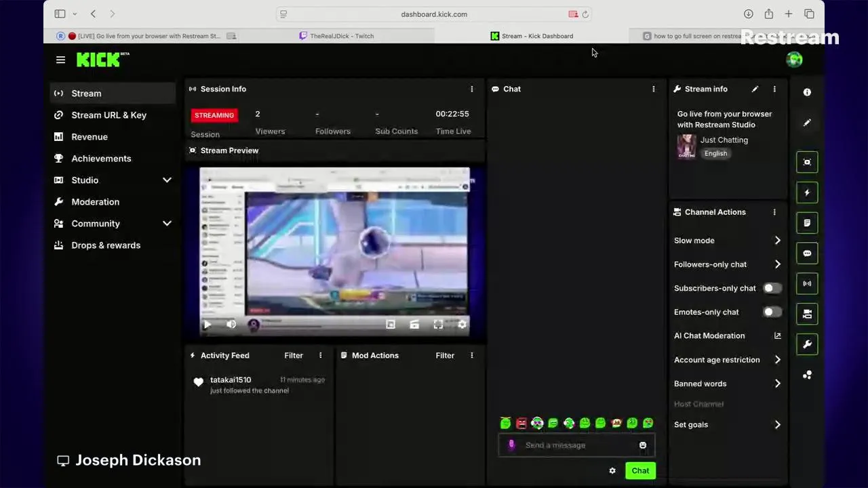Image resolution: width=868 pixels, height=488 pixels.
Task: Open Chat panel options menu
Action: 654,89
